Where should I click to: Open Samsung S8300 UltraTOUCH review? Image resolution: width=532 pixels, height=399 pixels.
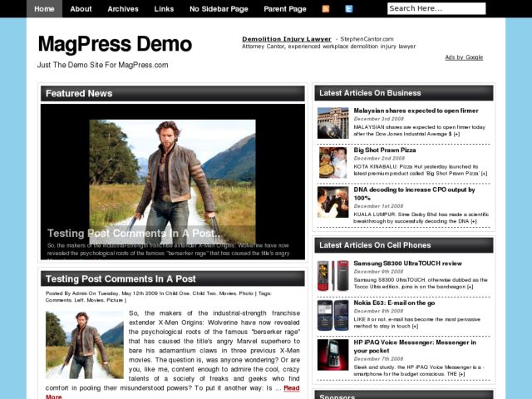[x=407, y=264]
